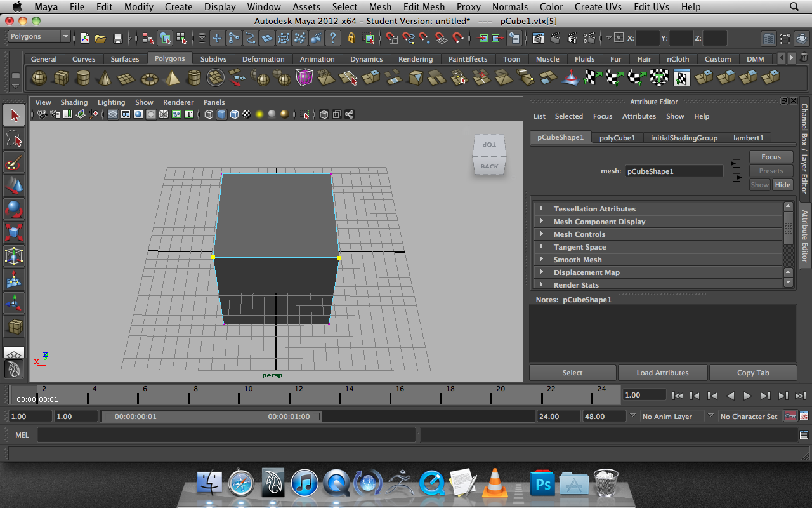Open the Polygons menu set dropdown
This screenshot has height=508, width=812.
pos(39,37)
